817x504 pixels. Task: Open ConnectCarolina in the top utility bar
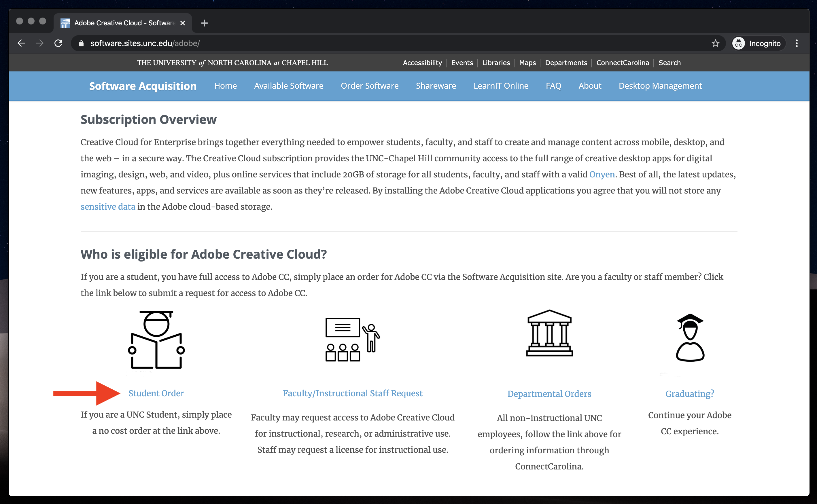tap(622, 63)
